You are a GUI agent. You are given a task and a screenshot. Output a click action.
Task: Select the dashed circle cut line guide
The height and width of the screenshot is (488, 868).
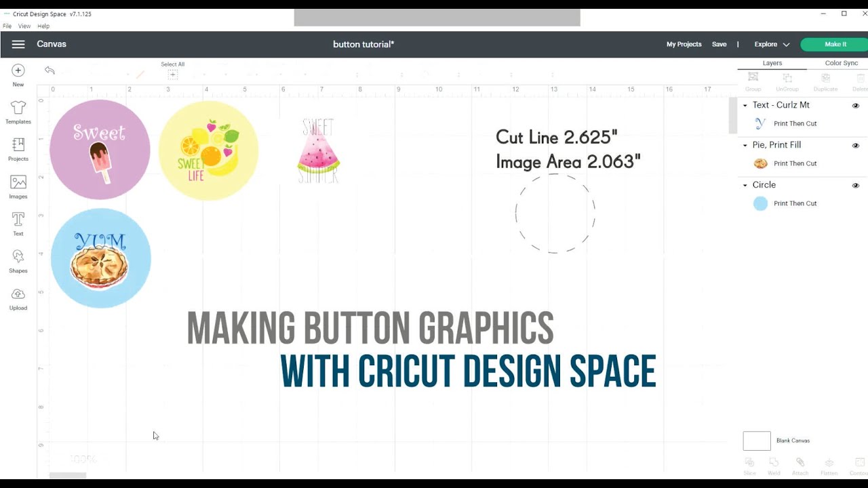click(x=555, y=213)
